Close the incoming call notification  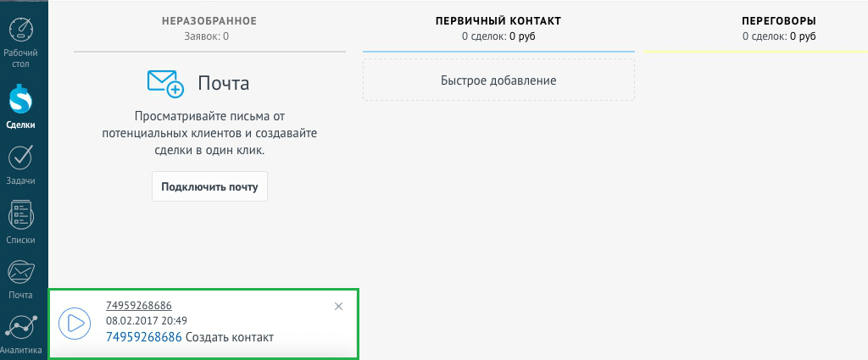point(339,306)
